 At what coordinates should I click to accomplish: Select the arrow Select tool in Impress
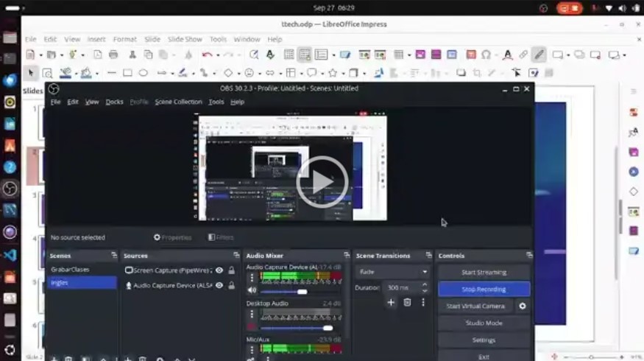tap(30, 73)
